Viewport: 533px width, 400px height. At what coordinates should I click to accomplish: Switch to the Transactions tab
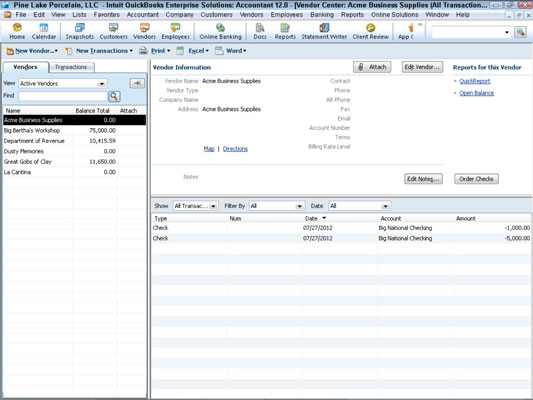pos(71,67)
